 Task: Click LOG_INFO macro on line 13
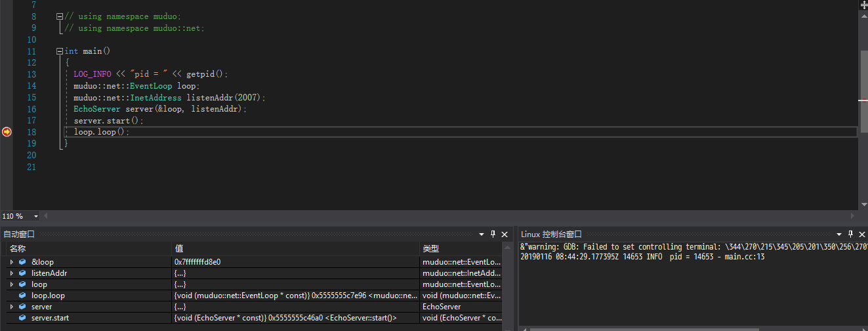coord(92,74)
